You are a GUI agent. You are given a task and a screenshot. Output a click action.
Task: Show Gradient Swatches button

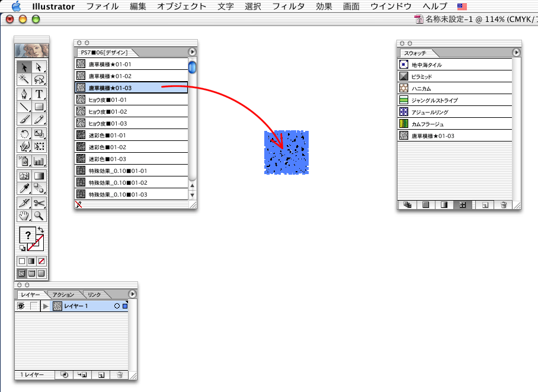pyautogui.click(x=444, y=205)
